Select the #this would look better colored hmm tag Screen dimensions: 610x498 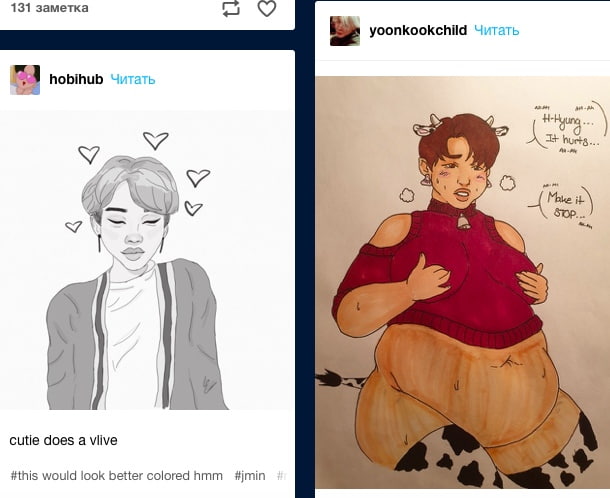tap(117, 476)
